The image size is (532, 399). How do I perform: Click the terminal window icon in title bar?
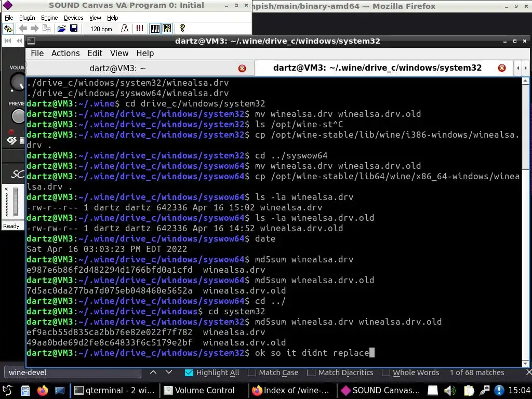click(31, 41)
